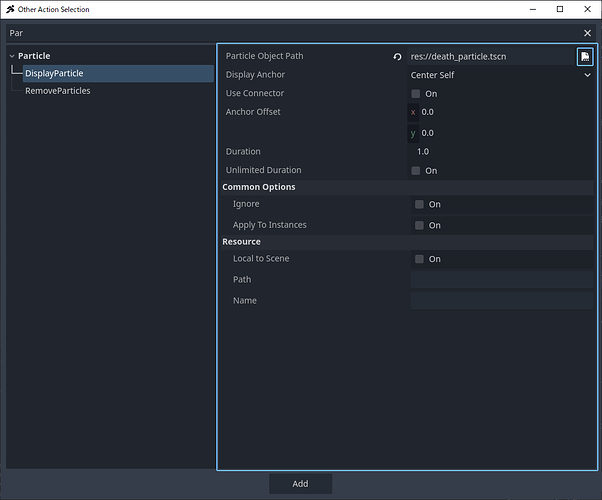Toggle the Unlimited Duration checkbox
Image resolution: width=602 pixels, height=500 pixels.
(417, 171)
